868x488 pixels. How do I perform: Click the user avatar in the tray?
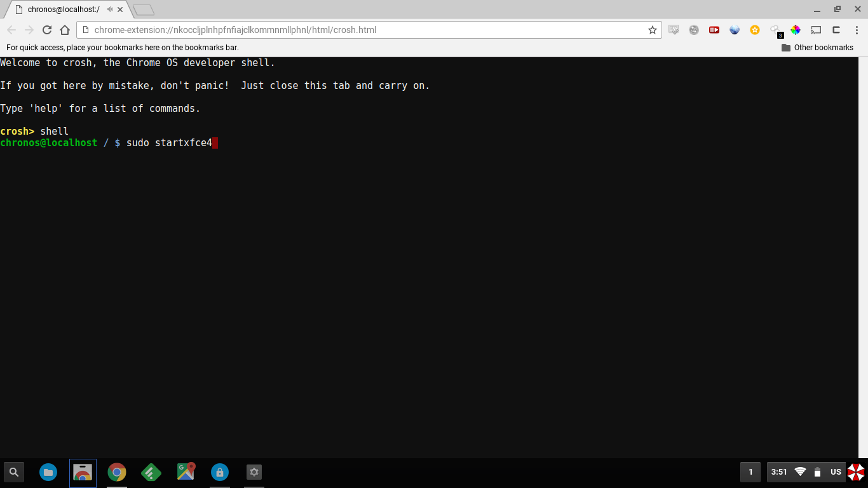856,472
